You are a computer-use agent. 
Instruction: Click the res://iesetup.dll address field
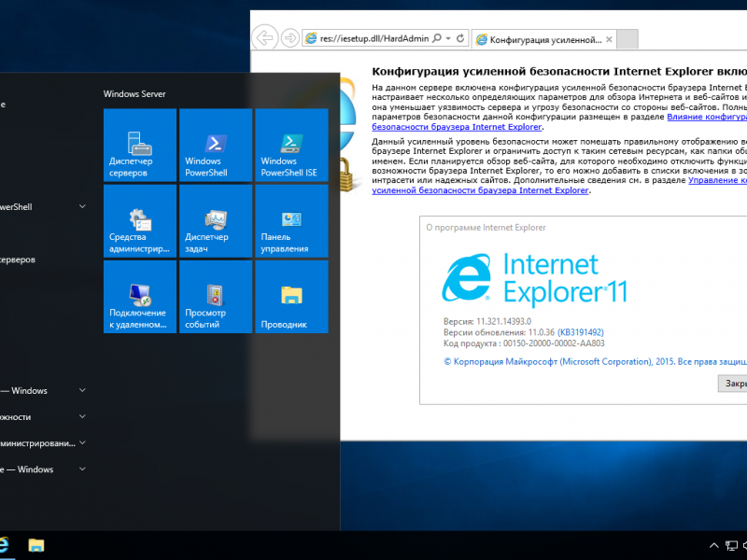pyautogui.click(x=374, y=38)
